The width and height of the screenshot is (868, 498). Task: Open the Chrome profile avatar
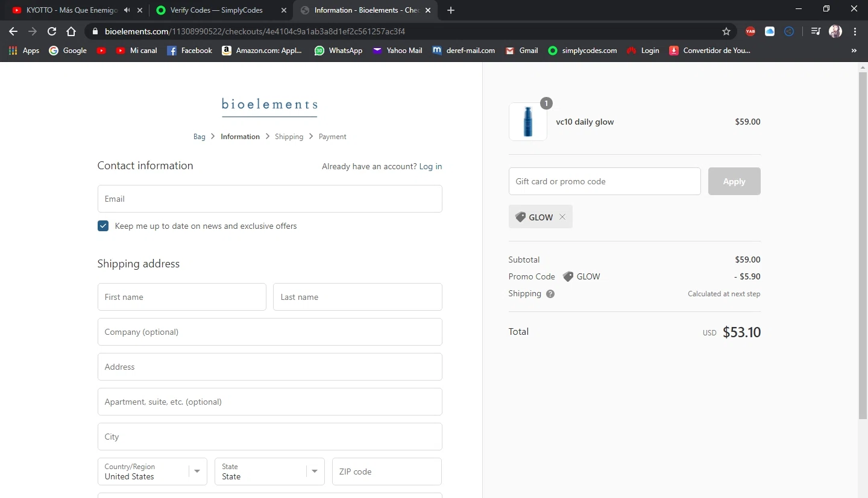pos(835,31)
